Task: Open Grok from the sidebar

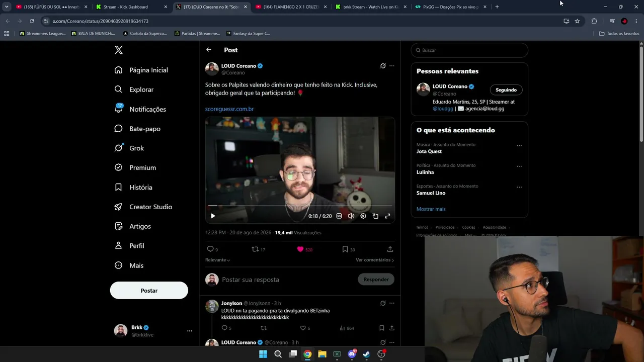Action: pos(129,148)
